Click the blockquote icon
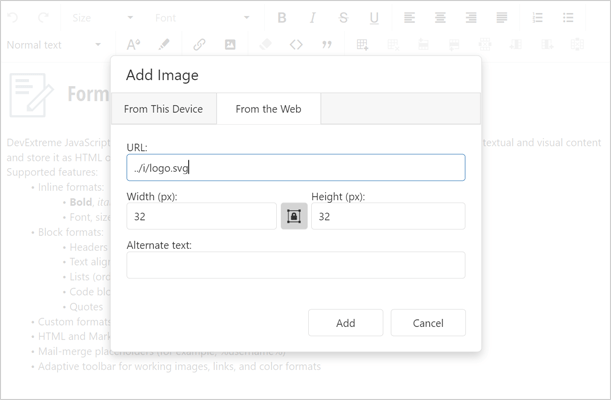 coord(327,45)
